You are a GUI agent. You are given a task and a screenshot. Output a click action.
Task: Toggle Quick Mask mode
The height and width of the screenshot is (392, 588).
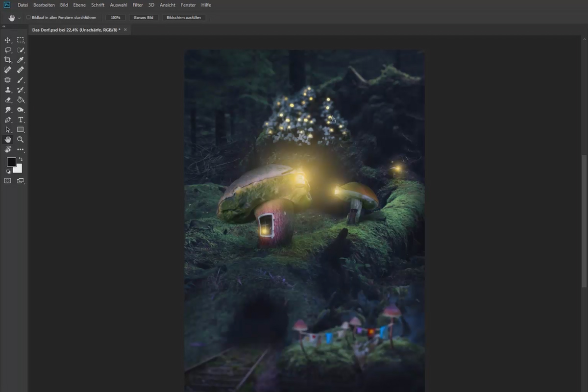coord(8,181)
